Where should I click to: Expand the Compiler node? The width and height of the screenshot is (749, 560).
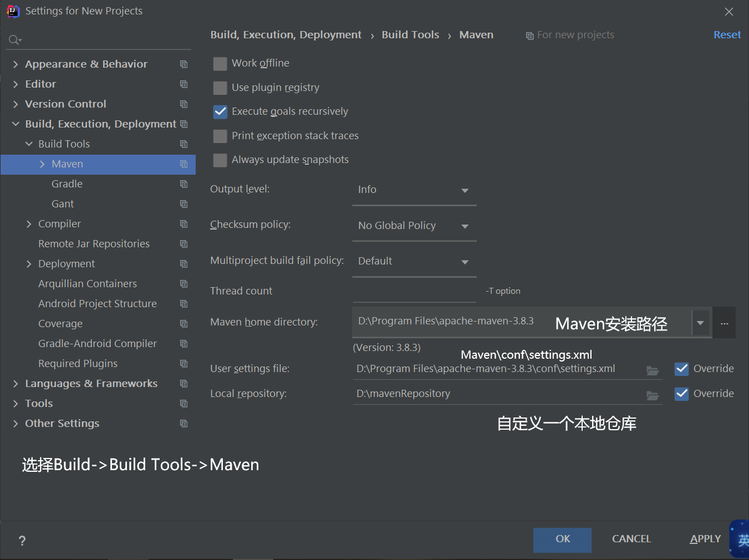[29, 224]
